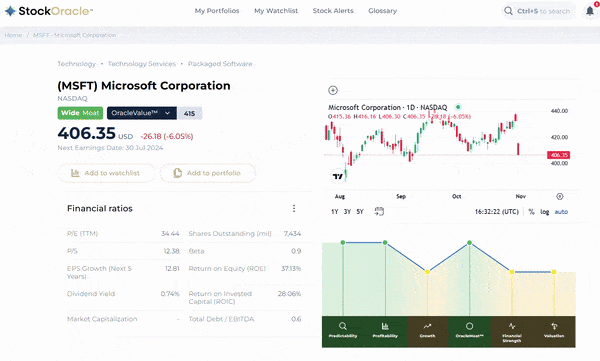Click the TradingView logo on chart
This screenshot has height=361, width=600.
(x=338, y=176)
